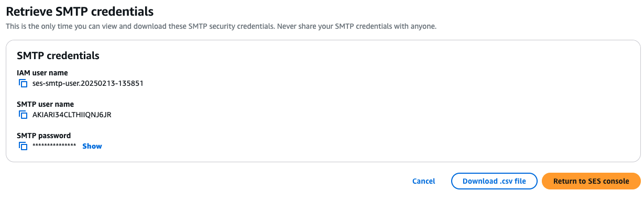
Task: Download the credentials .csv file
Action: 494,181
